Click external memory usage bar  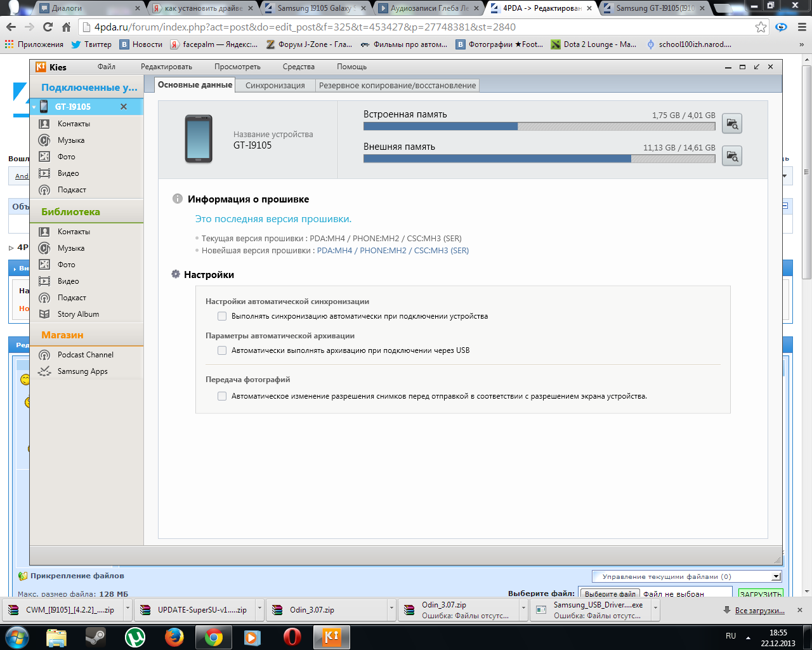pos(539,159)
